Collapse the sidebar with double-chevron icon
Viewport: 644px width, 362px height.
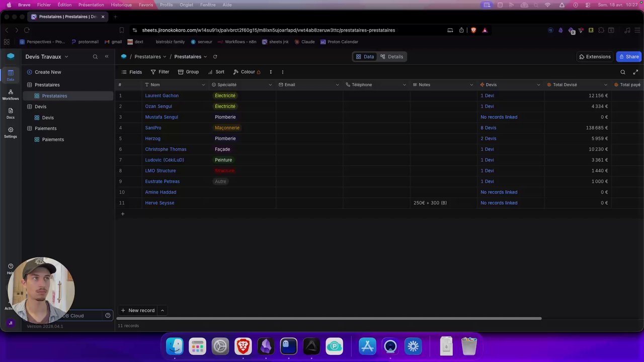point(107,57)
